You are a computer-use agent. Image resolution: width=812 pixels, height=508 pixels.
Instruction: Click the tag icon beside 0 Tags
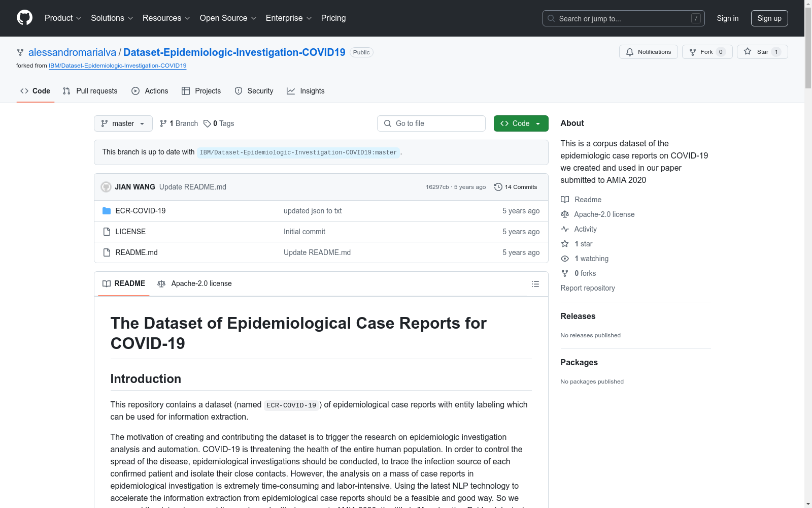click(x=207, y=123)
